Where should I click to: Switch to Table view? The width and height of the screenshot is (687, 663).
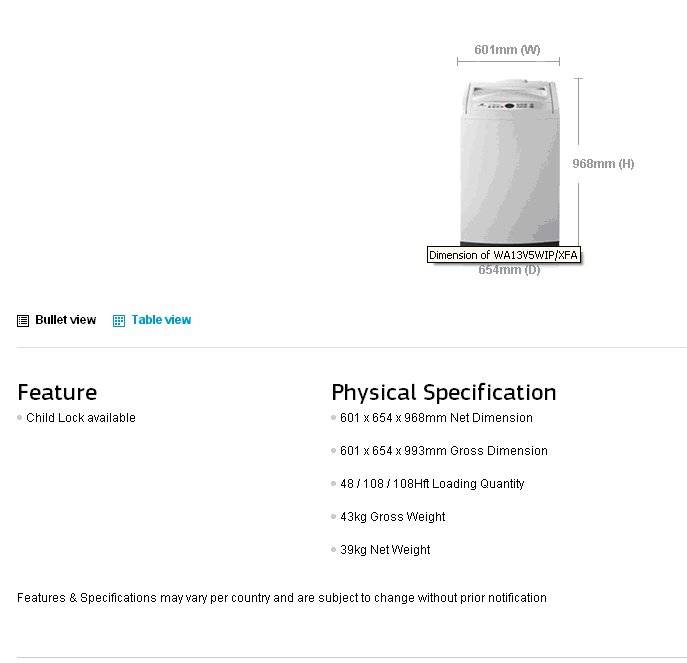click(x=161, y=320)
